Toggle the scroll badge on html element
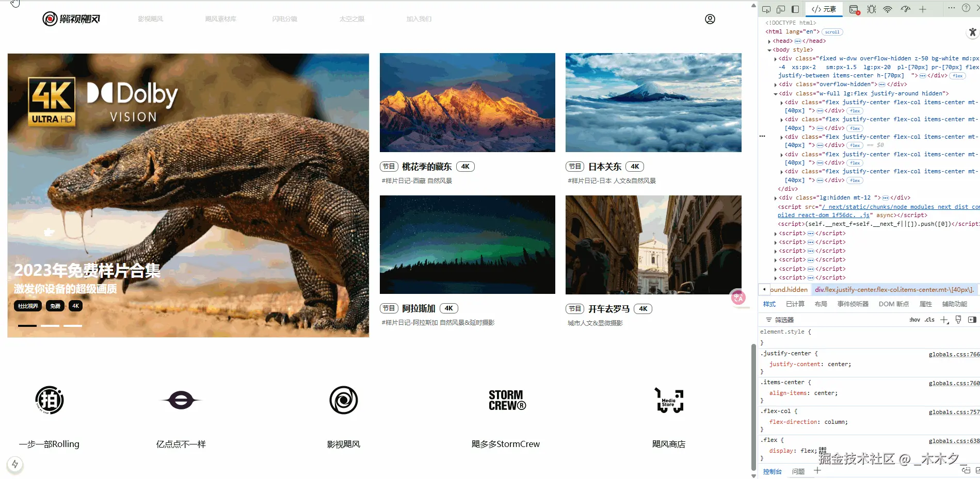This screenshot has width=980, height=479. point(832,32)
